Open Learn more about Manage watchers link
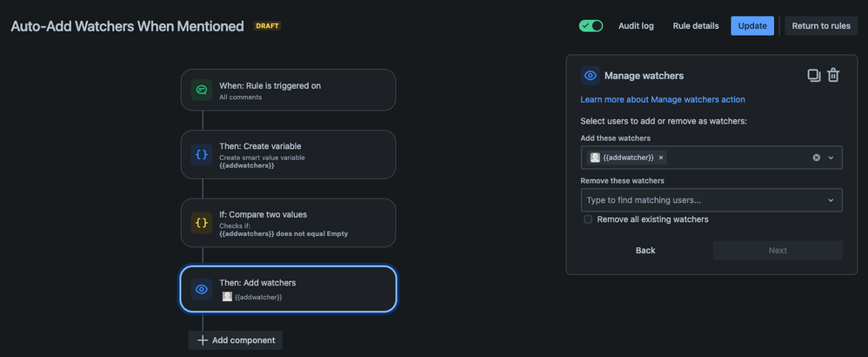Image resolution: width=868 pixels, height=357 pixels. tap(663, 99)
